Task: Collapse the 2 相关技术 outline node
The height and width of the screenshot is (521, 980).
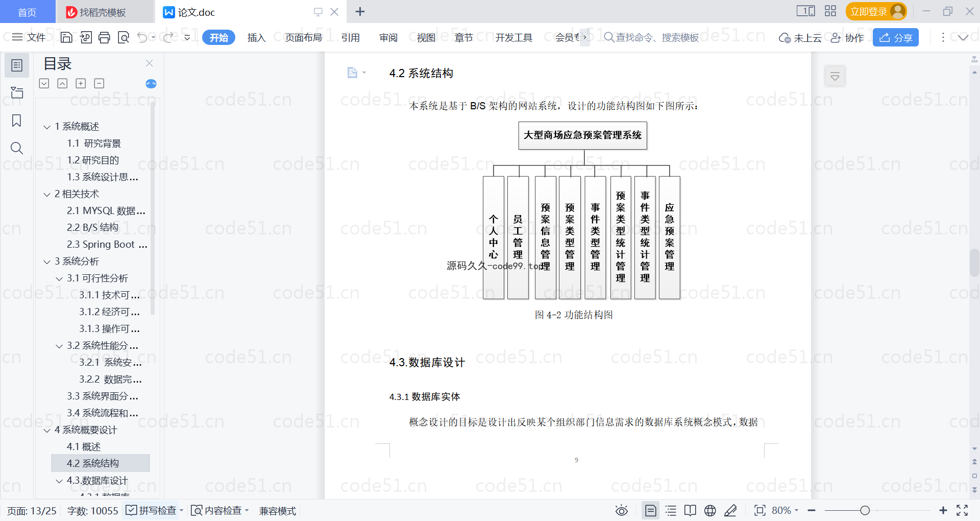Action: coord(47,194)
